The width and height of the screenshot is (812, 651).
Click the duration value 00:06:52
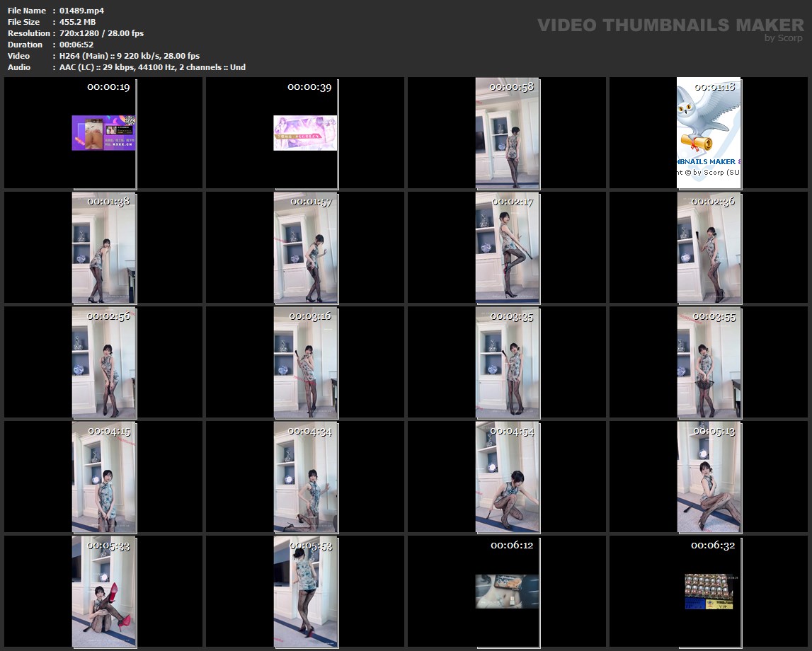(x=76, y=45)
